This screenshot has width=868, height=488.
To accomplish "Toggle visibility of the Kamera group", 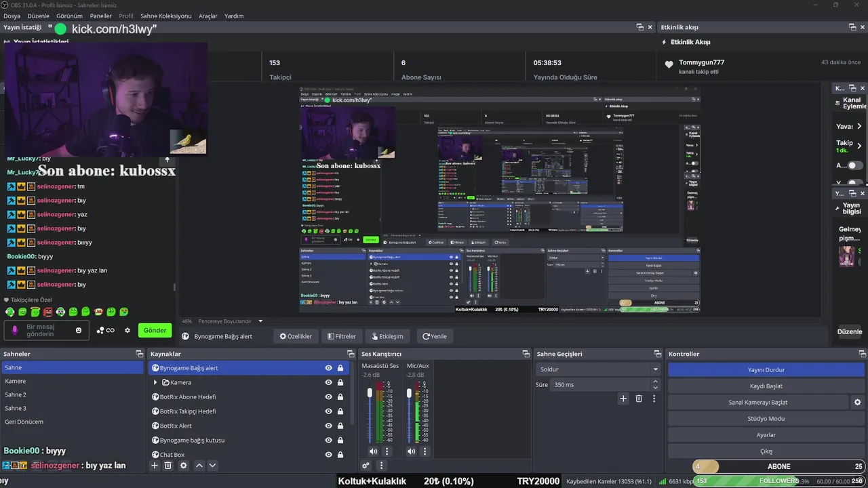I will point(328,382).
